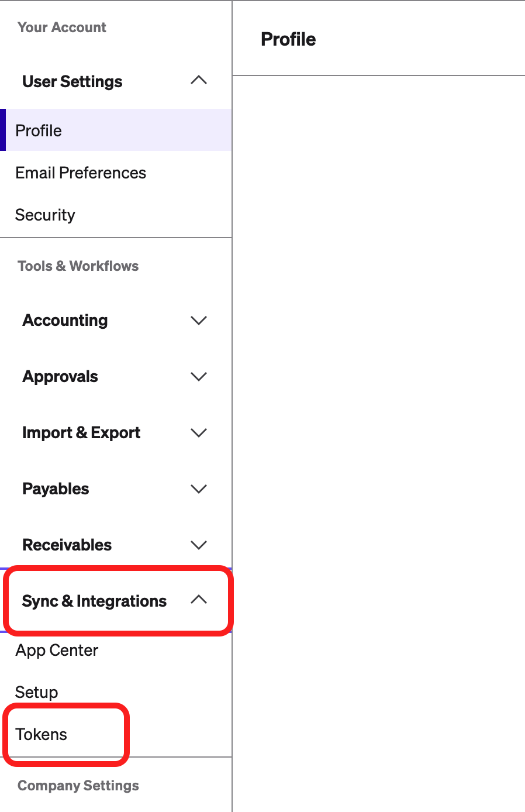Screen dimensions: 525x812
Task: Open the Tokens page
Action: tap(41, 734)
